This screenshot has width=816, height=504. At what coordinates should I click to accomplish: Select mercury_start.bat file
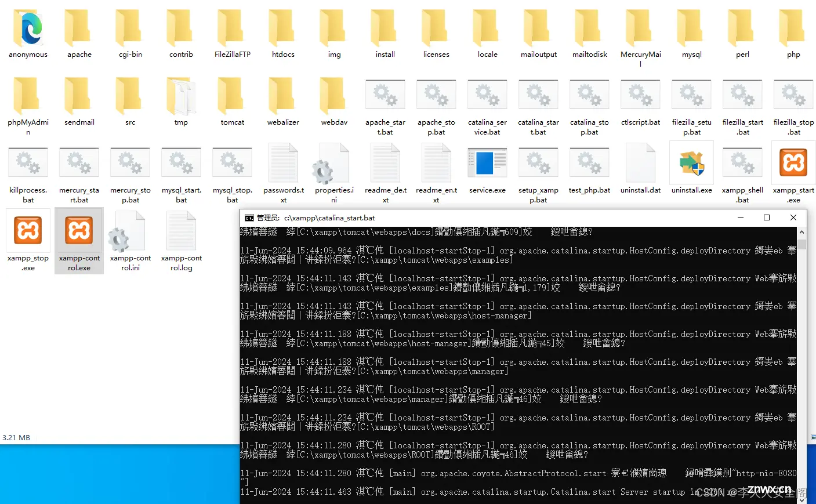(79, 174)
